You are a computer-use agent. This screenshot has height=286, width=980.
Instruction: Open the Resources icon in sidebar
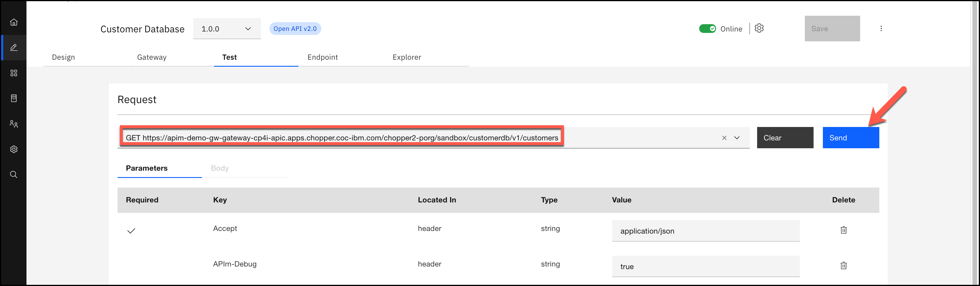pos(14,98)
